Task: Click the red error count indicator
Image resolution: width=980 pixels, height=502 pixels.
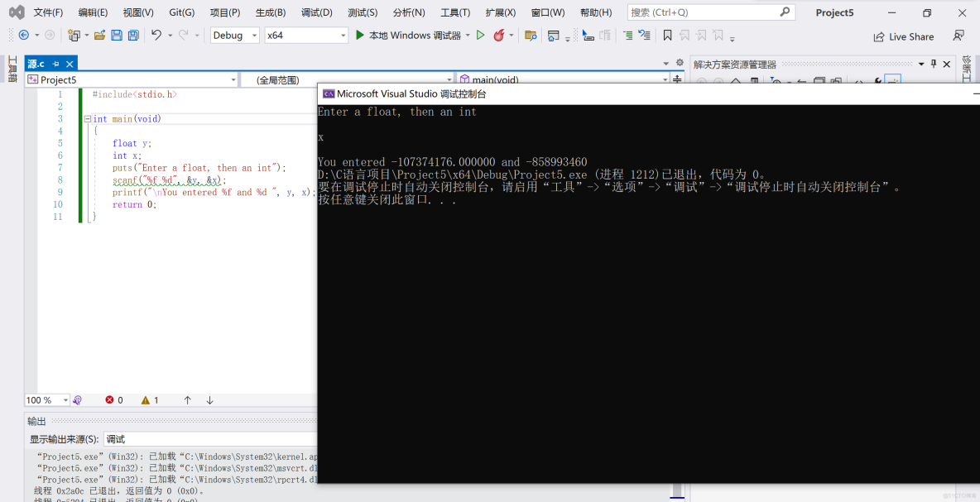Action: (x=114, y=399)
